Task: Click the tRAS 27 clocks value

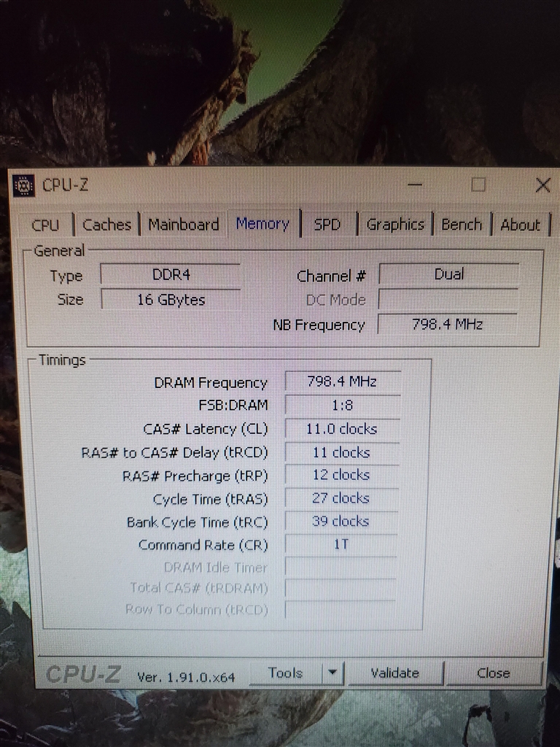Action: point(341,498)
